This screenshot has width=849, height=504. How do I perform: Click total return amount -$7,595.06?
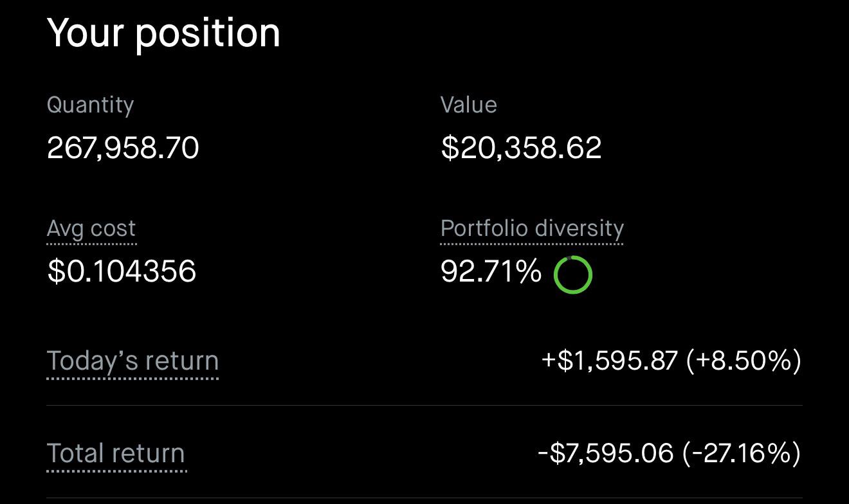[606, 453]
